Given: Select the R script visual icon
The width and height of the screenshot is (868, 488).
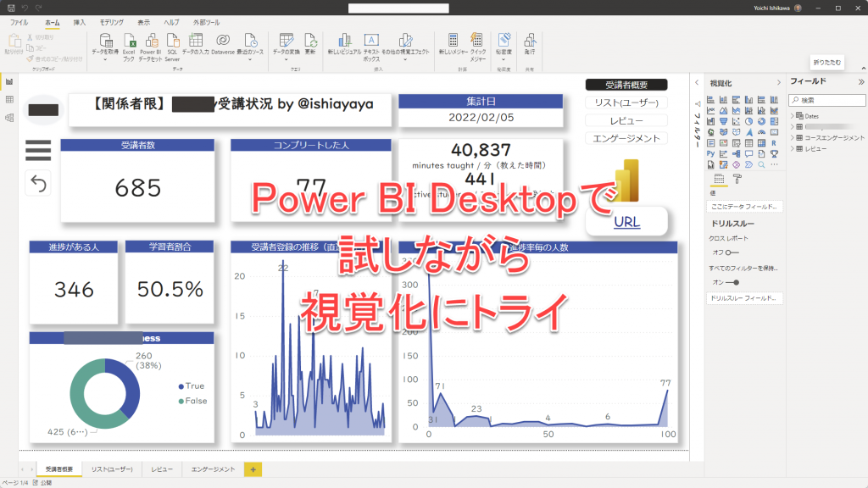Looking at the screenshot, I should (774, 143).
